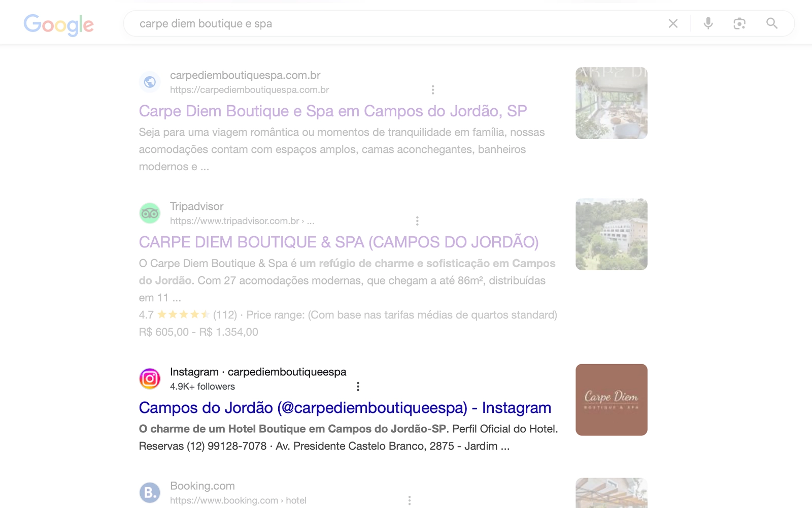812x508 pixels.
Task: Click the hotel interior thumbnail of the first result
Action: (612, 103)
